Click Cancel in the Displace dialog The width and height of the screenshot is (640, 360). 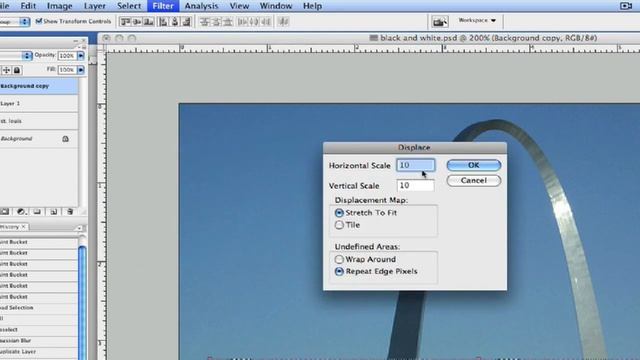point(474,180)
